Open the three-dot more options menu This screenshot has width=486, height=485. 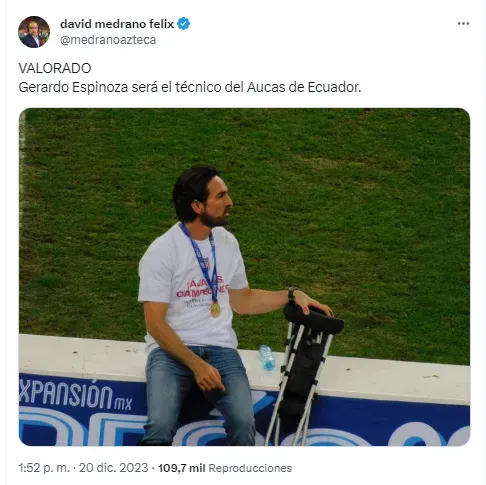pos(463,24)
